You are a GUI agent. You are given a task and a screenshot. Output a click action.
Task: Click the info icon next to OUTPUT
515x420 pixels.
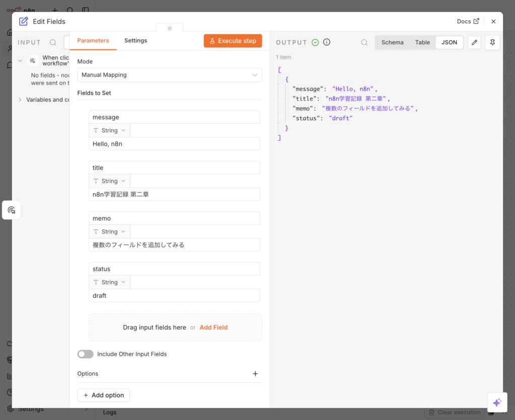pyautogui.click(x=327, y=42)
